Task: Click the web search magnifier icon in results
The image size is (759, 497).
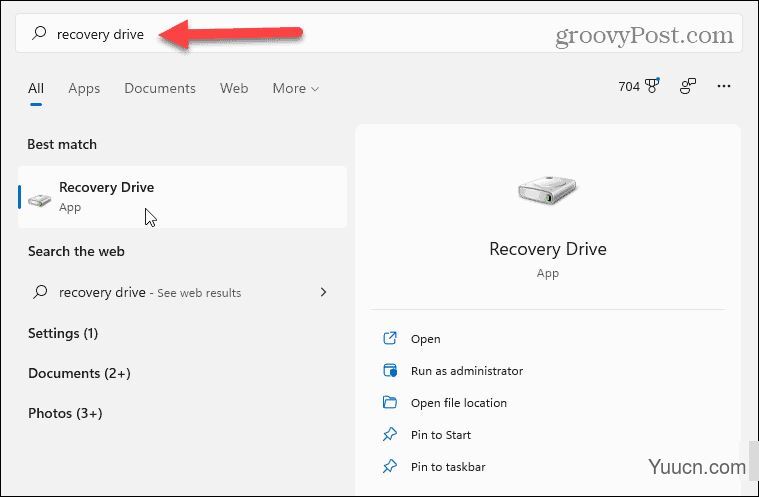Action: tap(40, 291)
